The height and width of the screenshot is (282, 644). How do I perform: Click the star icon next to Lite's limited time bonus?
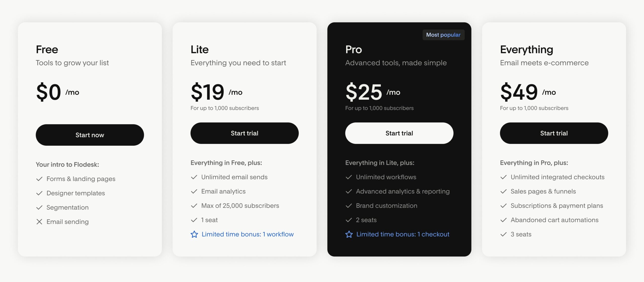point(194,234)
